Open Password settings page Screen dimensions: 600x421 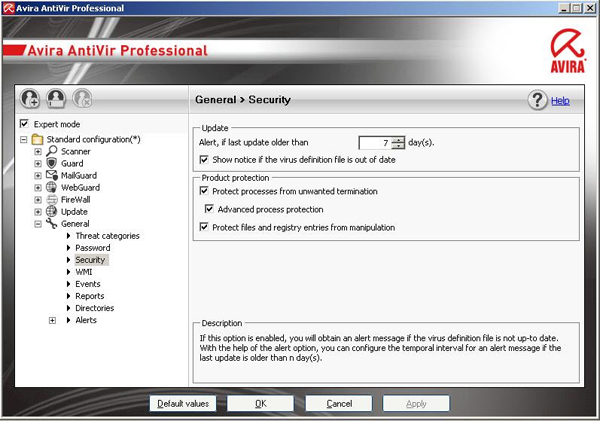click(93, 248)
